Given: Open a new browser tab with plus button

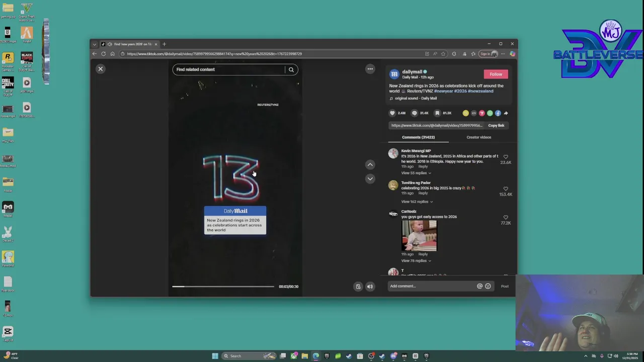Looking at the screenshot, I should (x=164, y=44).
